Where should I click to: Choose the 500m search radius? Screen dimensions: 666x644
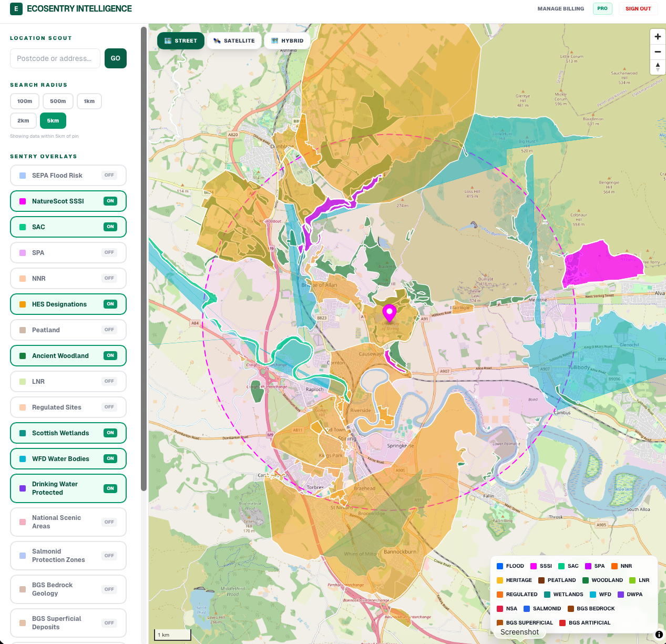pos(58,101)
